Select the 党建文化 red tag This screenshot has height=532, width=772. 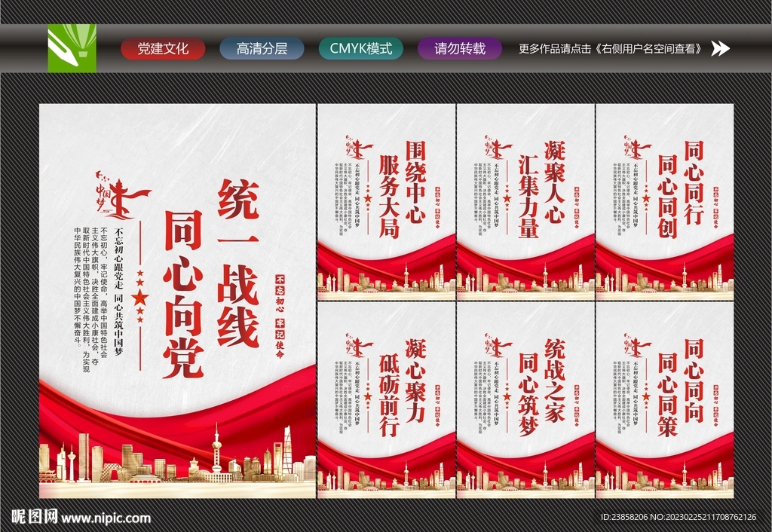pyautogui.click(x=164, y=47)
